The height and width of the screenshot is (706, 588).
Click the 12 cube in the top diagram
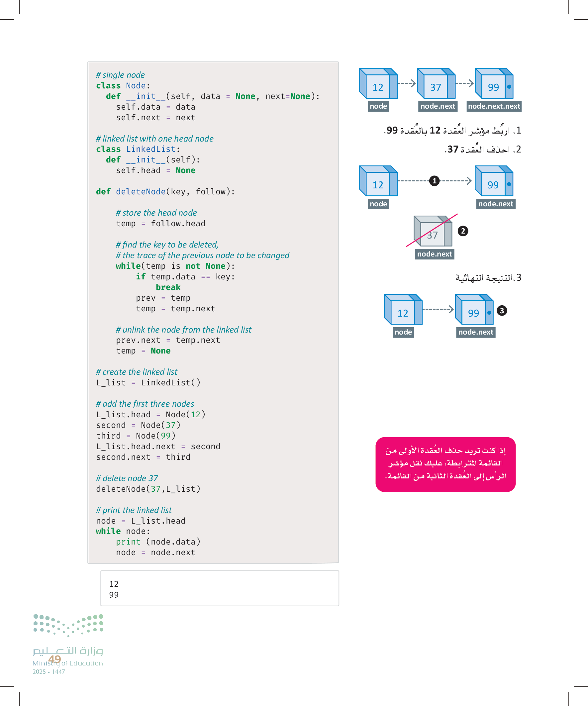click(378, 84)
